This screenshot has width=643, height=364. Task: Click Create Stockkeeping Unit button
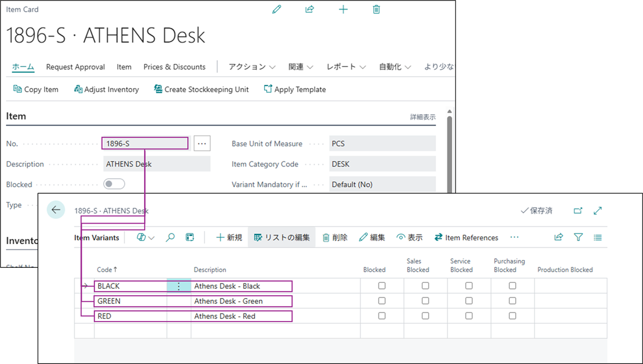(x=201, y=89)
